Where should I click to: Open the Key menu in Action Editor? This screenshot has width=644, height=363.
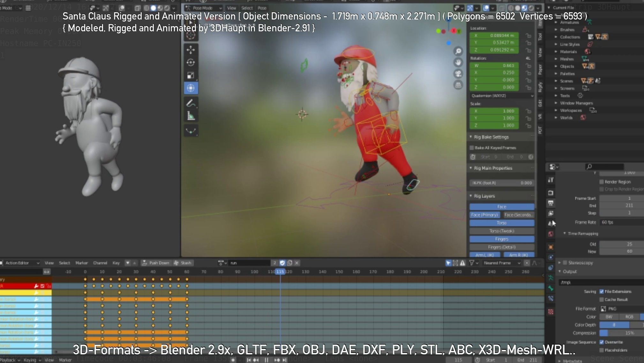click(x=116, y=263)
